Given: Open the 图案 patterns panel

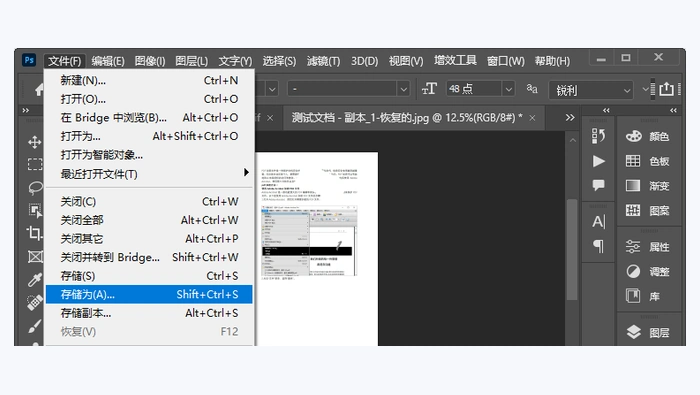Looking at the screenshot, I should coord(648,210).
